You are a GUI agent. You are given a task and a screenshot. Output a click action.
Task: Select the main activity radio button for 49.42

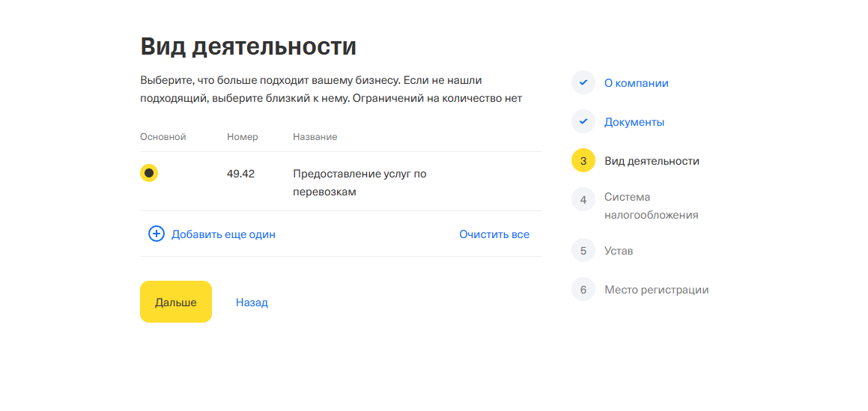[x=149, y=173]
